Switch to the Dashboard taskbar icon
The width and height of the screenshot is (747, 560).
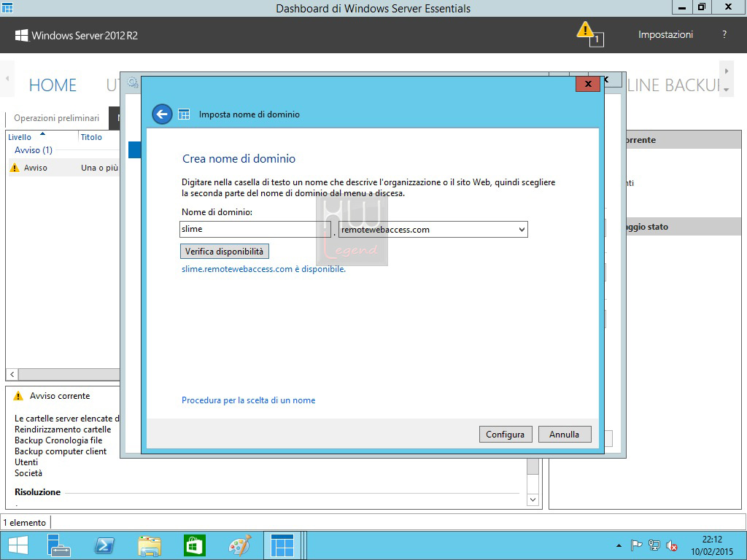[282, 545]
